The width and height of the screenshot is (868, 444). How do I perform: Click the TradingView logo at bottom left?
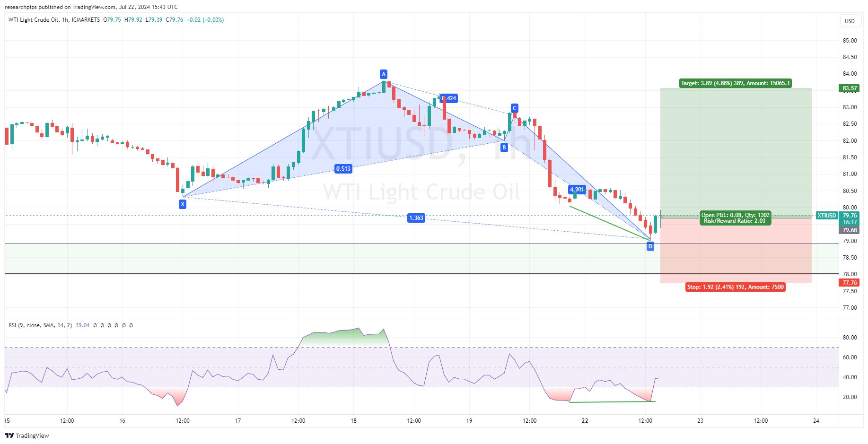click(27, 435)
